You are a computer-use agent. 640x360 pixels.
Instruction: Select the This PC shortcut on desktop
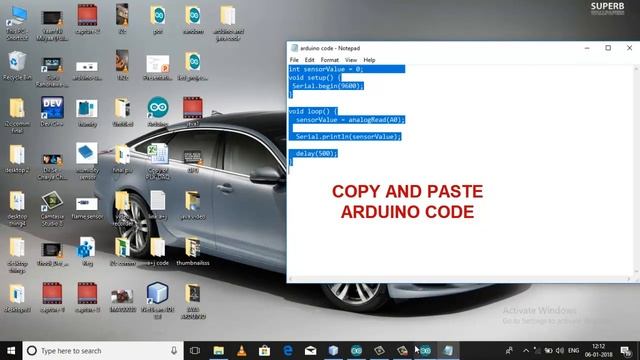17,23
